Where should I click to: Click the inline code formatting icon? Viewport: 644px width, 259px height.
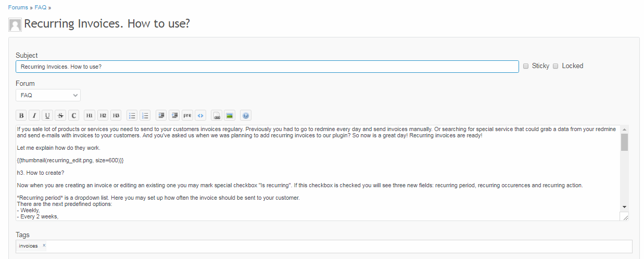coord(74,115)
